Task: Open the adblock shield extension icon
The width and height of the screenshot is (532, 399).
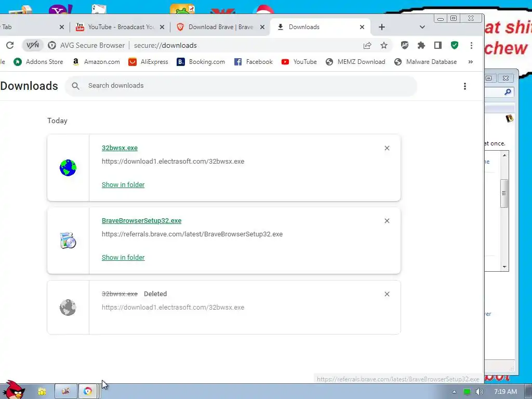Action: (x=404, y=45)
